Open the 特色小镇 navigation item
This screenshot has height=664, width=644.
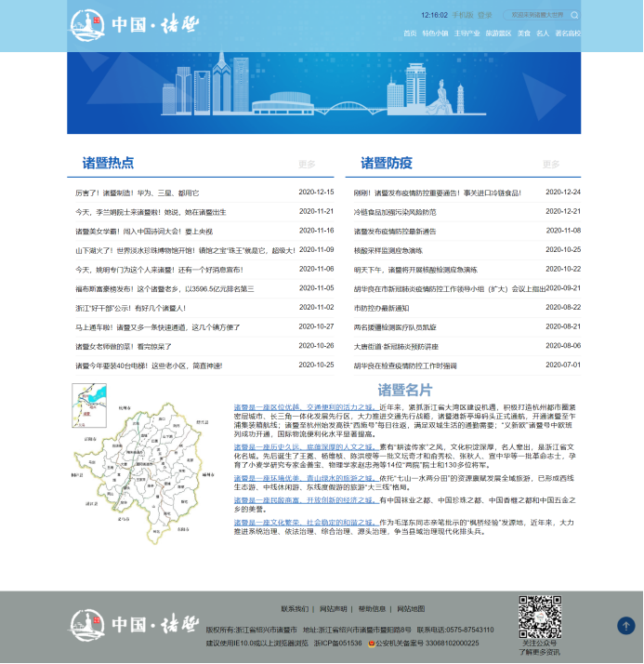[x=435, y=33]
